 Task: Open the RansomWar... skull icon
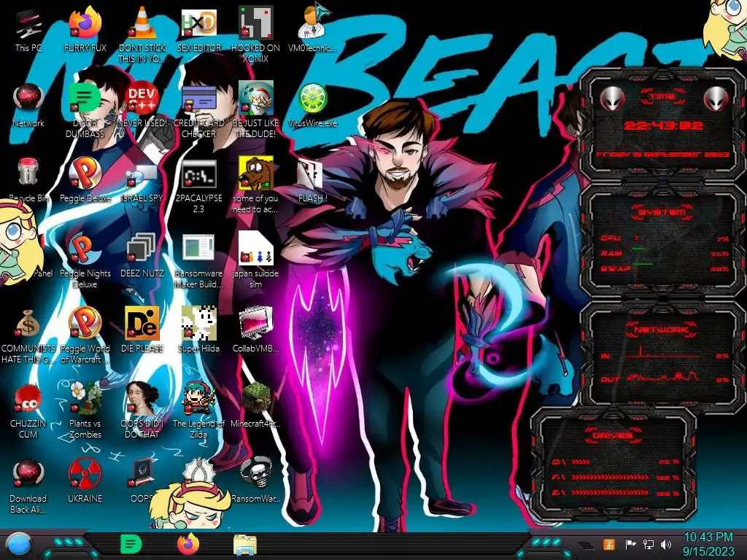coord(256,480)
